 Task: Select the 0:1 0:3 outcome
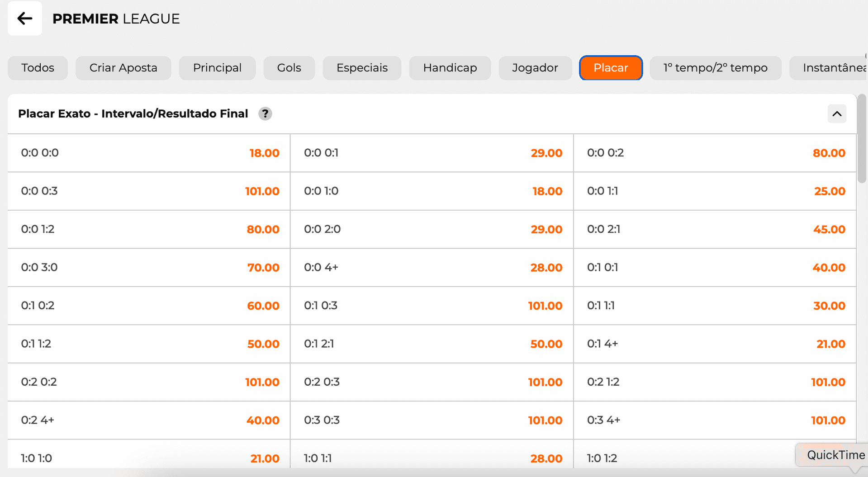(x=432, y=306)
